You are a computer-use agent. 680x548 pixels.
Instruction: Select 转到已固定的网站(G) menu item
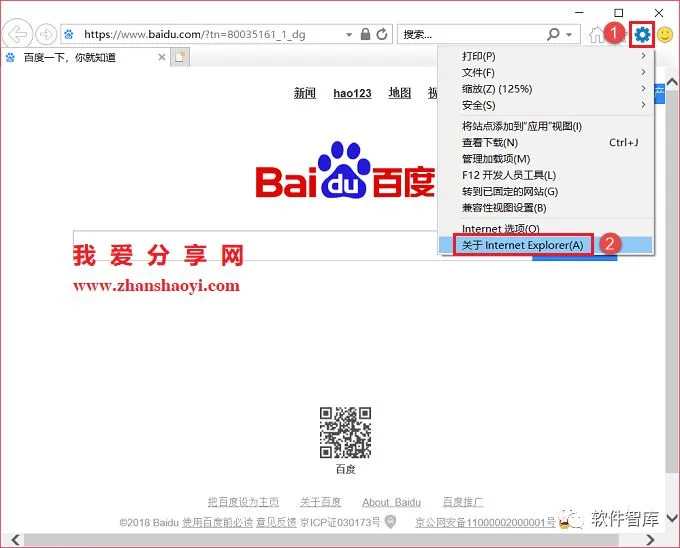(546, 192)
